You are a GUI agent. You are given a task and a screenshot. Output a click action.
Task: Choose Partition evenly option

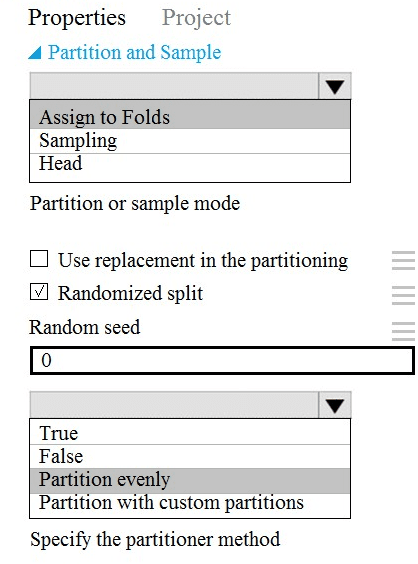click(190, 480)
